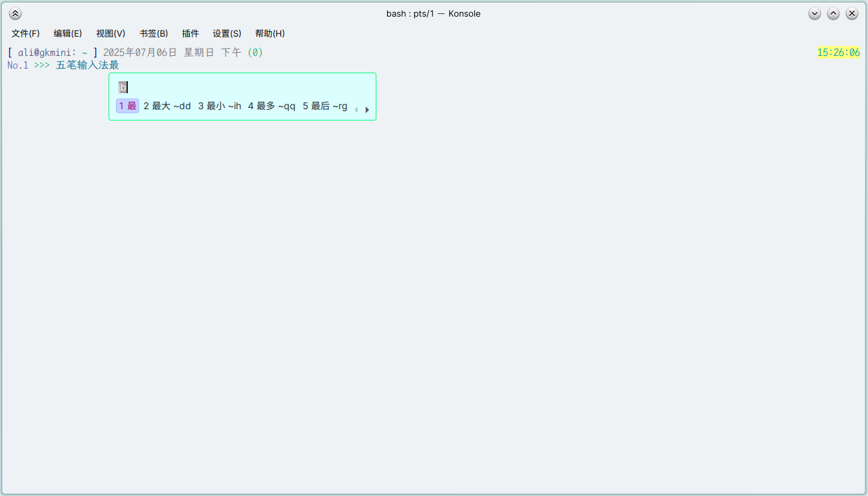Click the date 2025年07月06日

coord(140,53)
